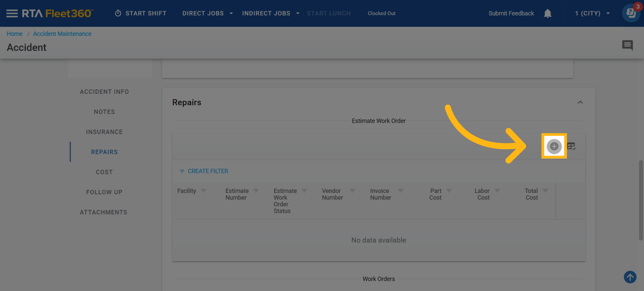Click the page vertical scrollbar
This screenshot has width=644, height=291.
pyautogui.click(x=641, y=200)
